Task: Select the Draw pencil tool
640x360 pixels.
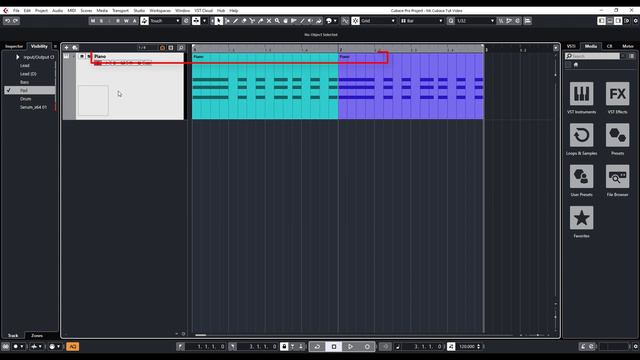Action: (x=236, y=21)
